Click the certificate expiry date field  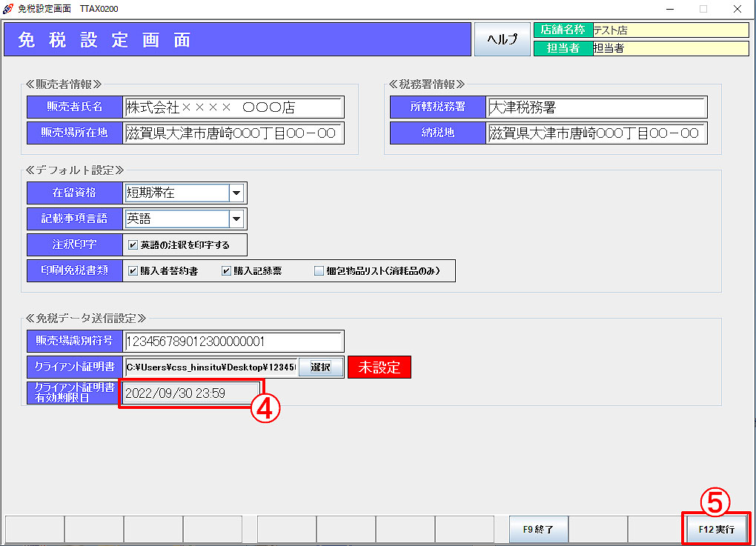[190, 393]
